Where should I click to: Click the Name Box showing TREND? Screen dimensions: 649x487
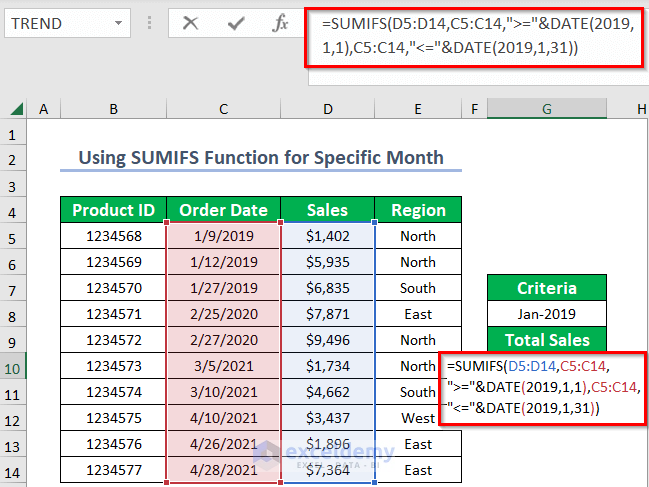(x=55, y=23)
